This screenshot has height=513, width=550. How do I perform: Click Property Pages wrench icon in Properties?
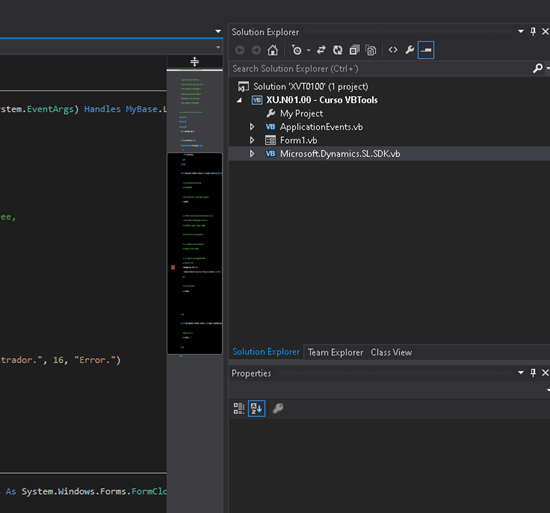point(278,408)
